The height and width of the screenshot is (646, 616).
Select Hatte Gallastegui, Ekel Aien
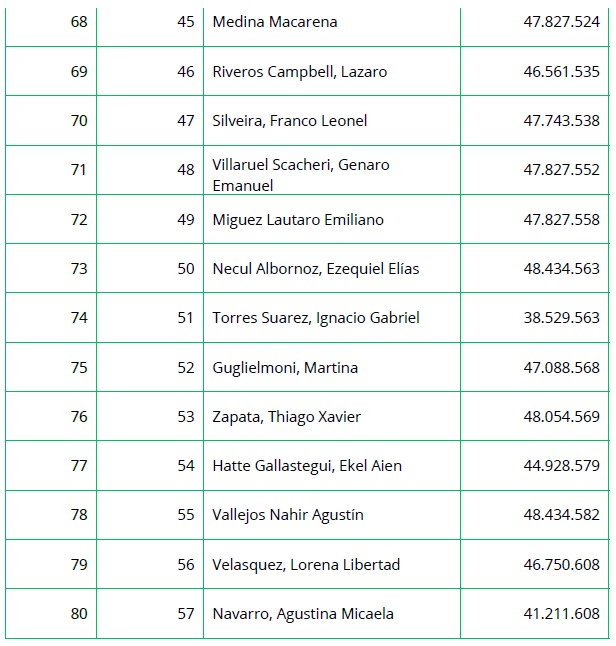pos(301,466)
